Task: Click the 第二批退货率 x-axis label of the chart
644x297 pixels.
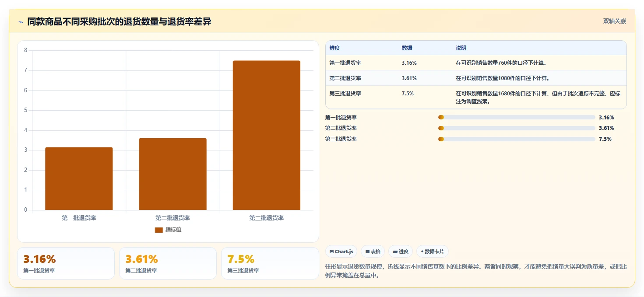Action: [172, 218]
